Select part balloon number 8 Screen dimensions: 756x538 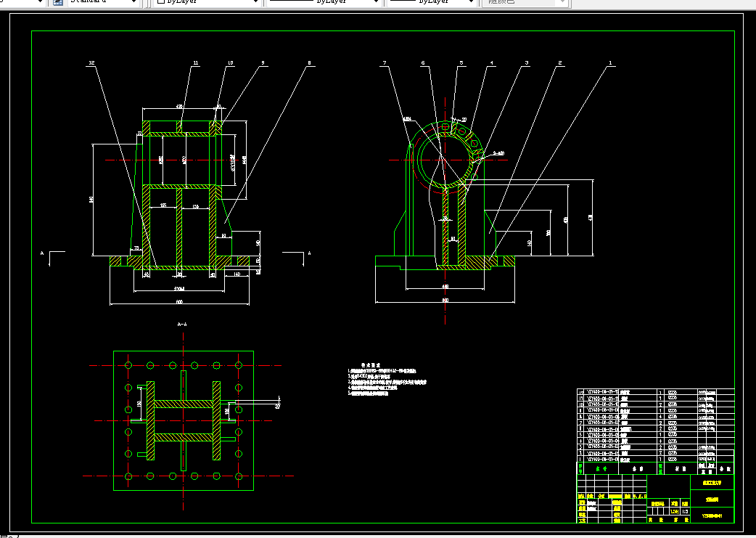(309, 63)
